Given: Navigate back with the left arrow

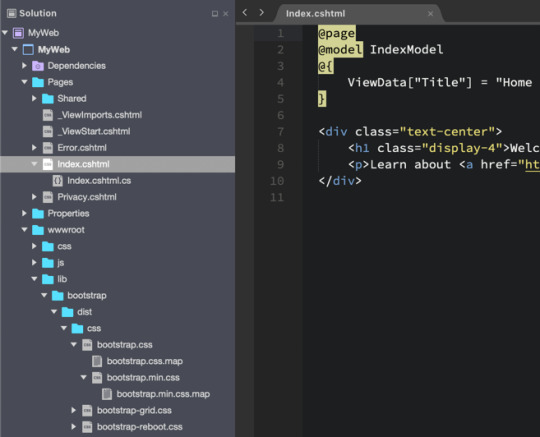Looking at the screenshot, I should pos(245,13).
